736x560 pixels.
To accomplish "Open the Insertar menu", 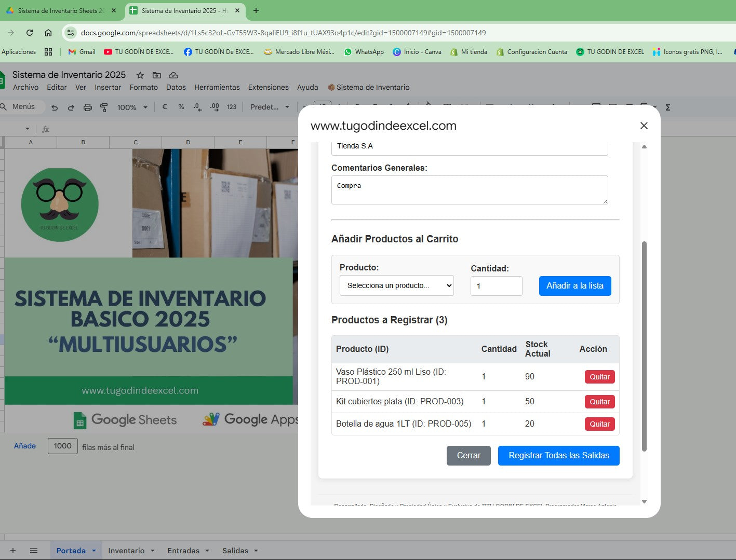I will coord(108,87).
